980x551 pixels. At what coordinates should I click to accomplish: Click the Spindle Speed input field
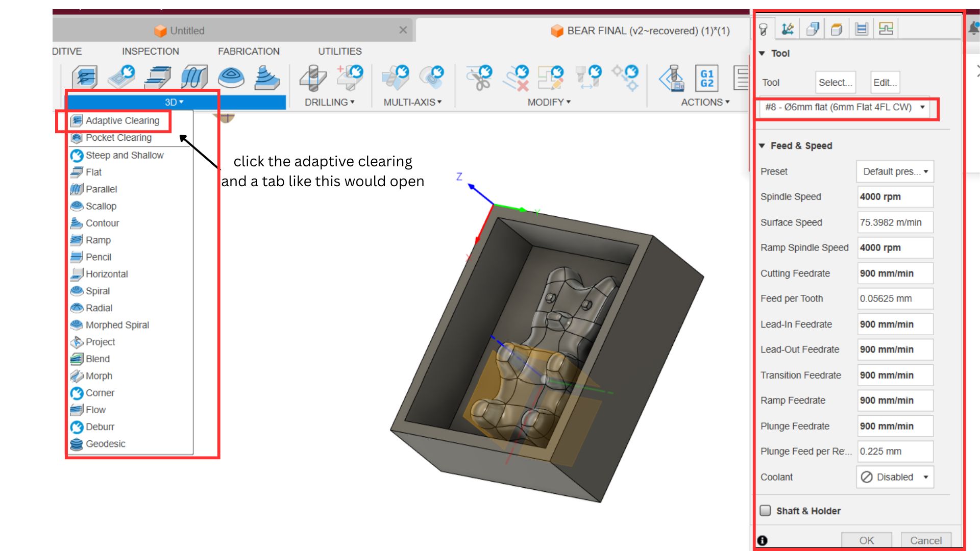(895, 197)
